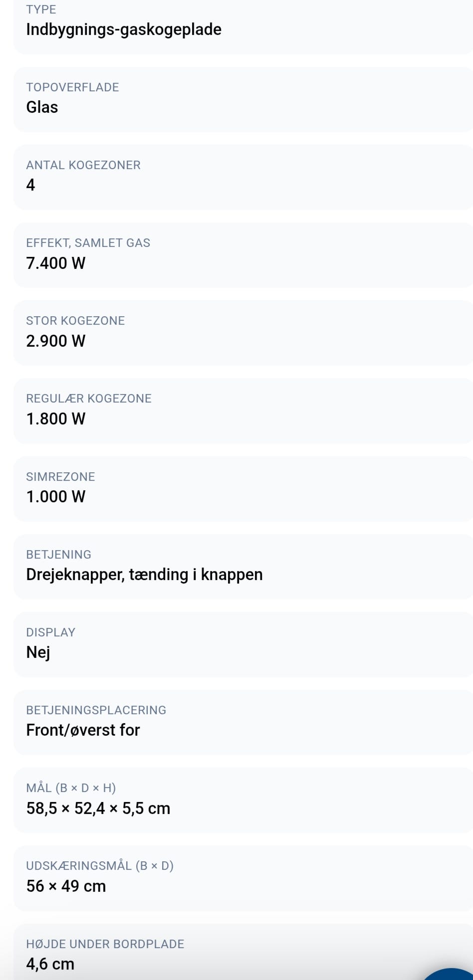Viewport: 473px width, 980px height.
Task: Tap the UDSKÆRINGSMÅL (B × D) label
Action: [100, 866]
